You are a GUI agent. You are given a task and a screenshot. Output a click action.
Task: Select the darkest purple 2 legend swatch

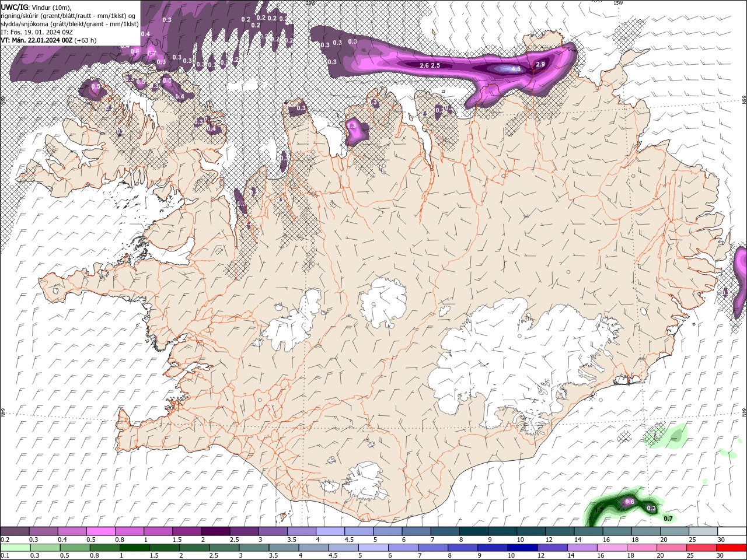click(x=215, y=531)
